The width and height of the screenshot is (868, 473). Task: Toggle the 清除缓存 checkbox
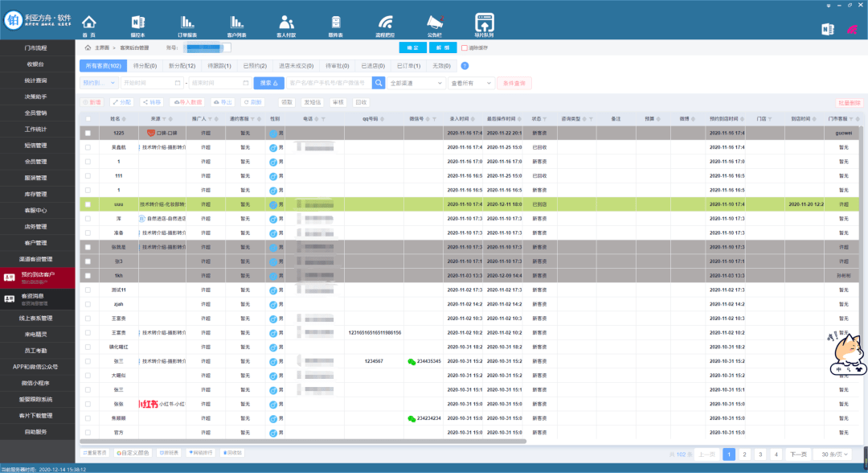pyautogui.click(x=465, y=48)
